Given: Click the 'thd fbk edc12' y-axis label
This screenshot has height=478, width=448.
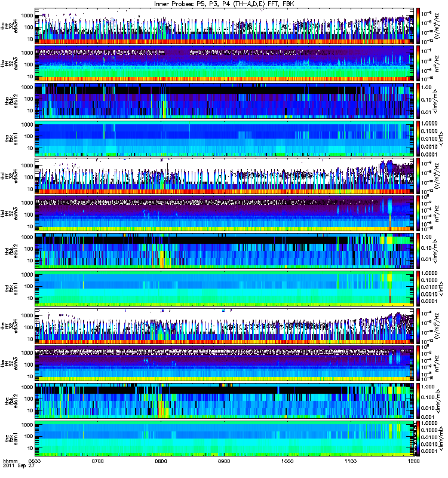Looking at the screenshot, I should (x=11, y=251).
